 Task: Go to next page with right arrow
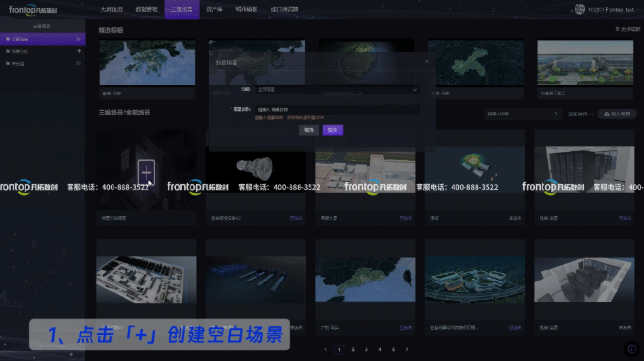coord(407,350)
